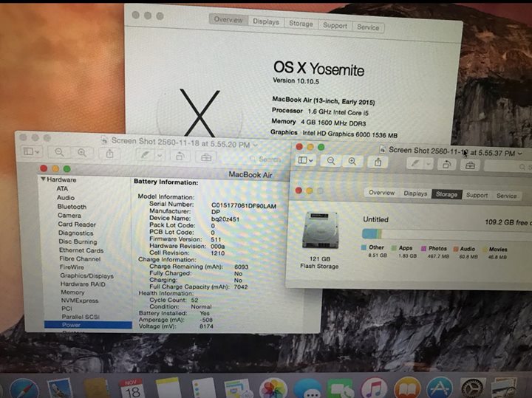Click the Search field in left Preview

[x=267, y=159]
